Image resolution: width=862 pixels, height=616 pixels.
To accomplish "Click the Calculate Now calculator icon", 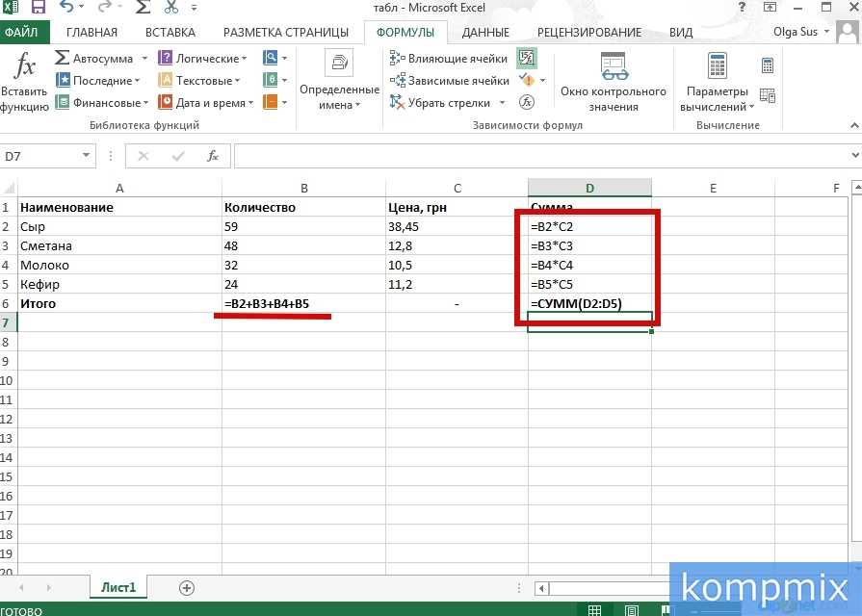I will tap(768, 66).
